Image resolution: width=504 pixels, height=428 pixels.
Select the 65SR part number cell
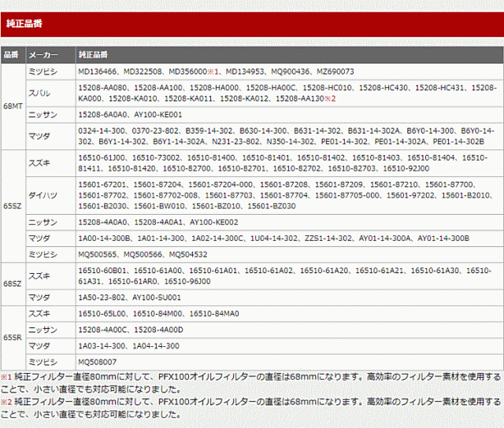pyautogui.click(x=13, y=338)
